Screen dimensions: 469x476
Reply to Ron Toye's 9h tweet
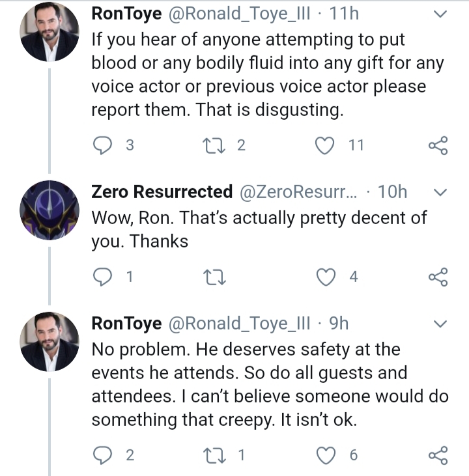tap(102, 455)
